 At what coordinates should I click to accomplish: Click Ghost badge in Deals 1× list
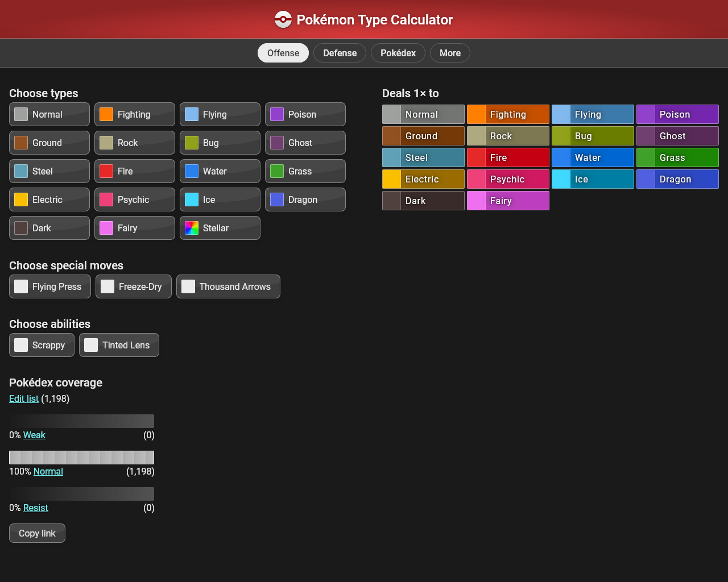[677, 136]
